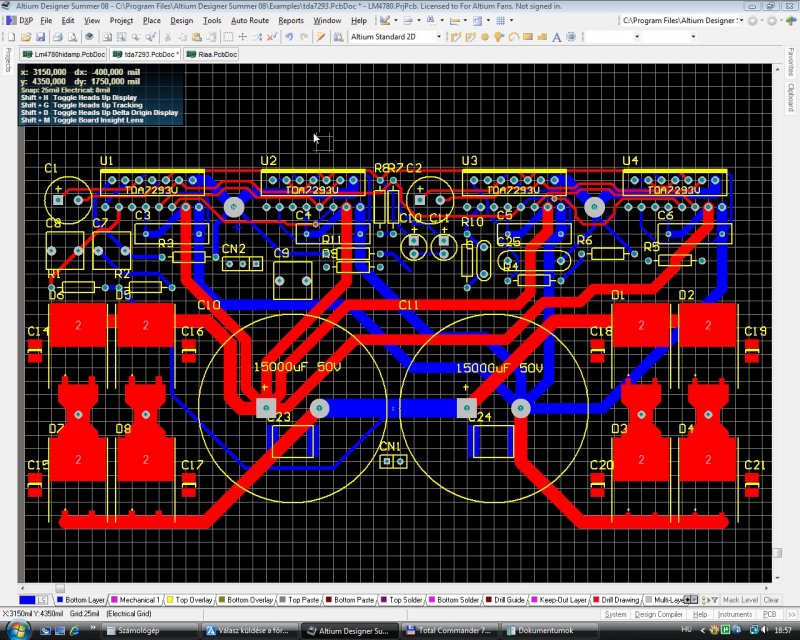Click the Print Preview icon

pyautogui.click(x=72, y=37)
